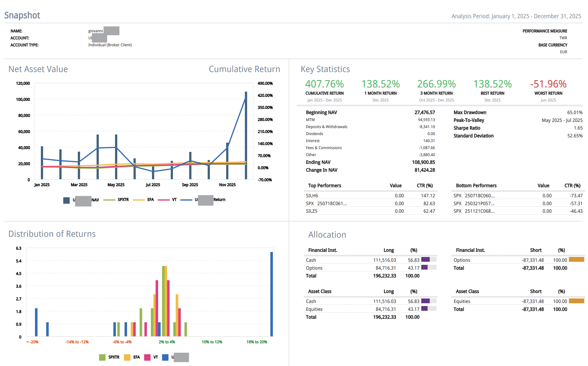This screenshot has width=588, height=366.
Task: Click the pink VT square in distribution legend
Action: (147, 357)
